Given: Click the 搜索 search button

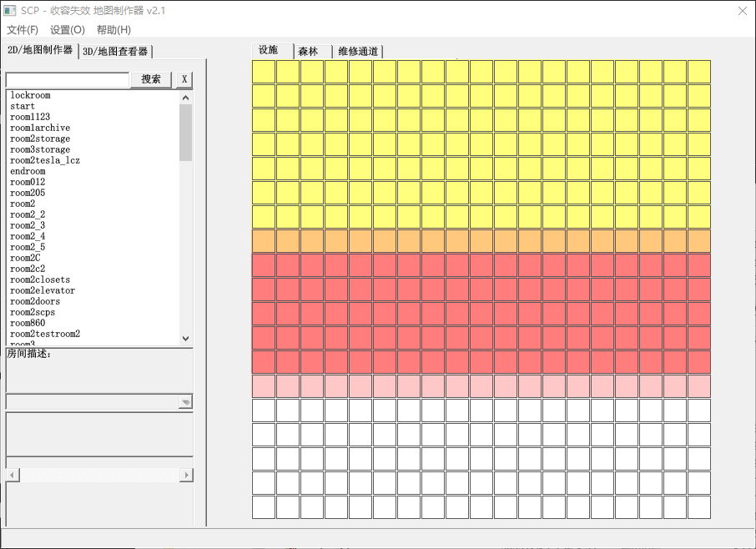Looking at the screenshot, I should click(x=151, y=79).
